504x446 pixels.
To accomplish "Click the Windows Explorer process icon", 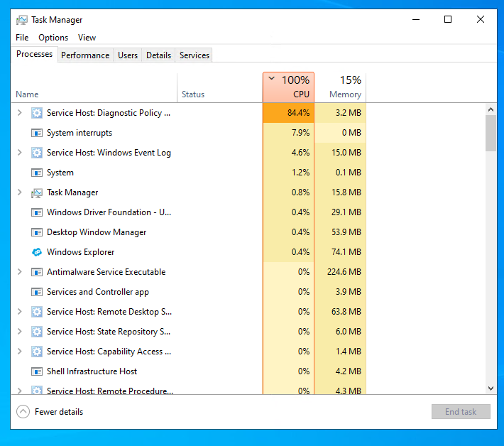I will [x=37, y=252].
